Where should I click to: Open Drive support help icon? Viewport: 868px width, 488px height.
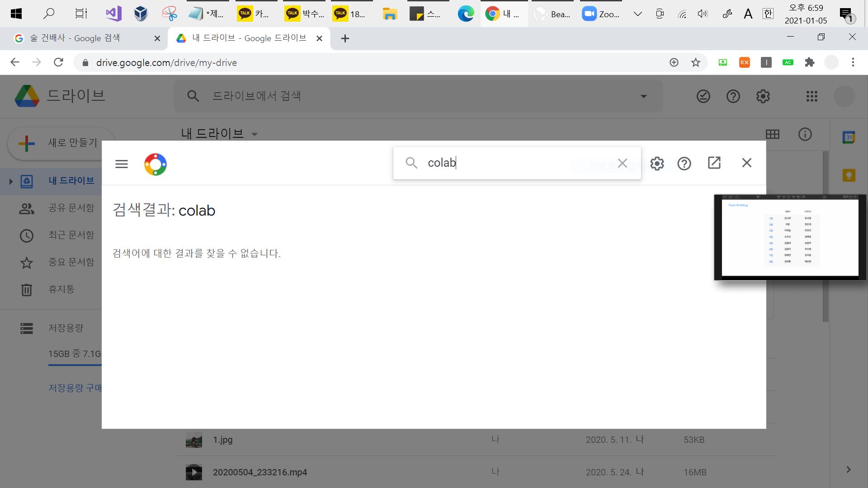(733, 96)
